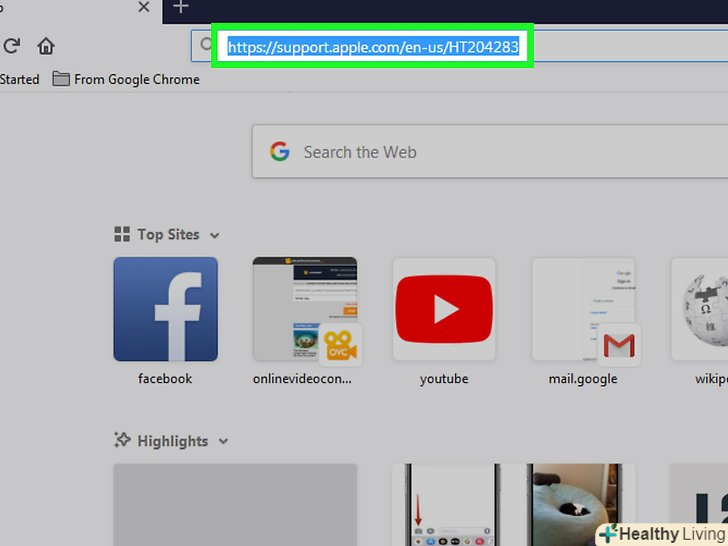Open the facebook top site tile
The height and width of the screenshot is (546, 728).
pos(165,309)
